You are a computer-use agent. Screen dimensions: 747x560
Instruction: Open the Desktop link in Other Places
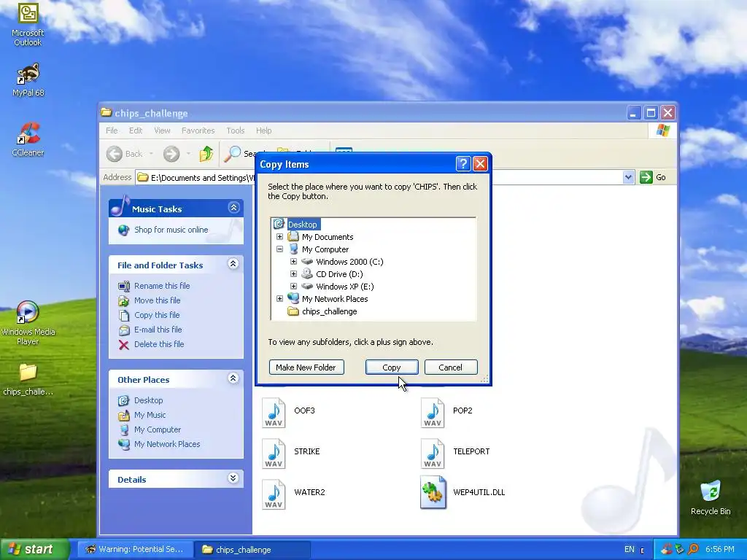(x=149, y=400)
